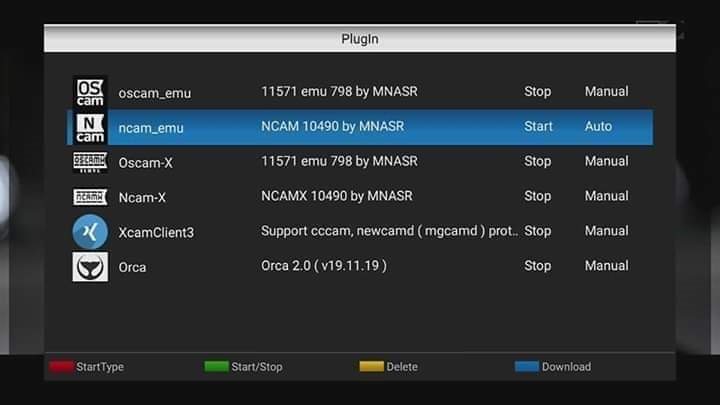Click ncam_emu's Auto start type
Screen dimensions: 720x405
click(598, 126)
